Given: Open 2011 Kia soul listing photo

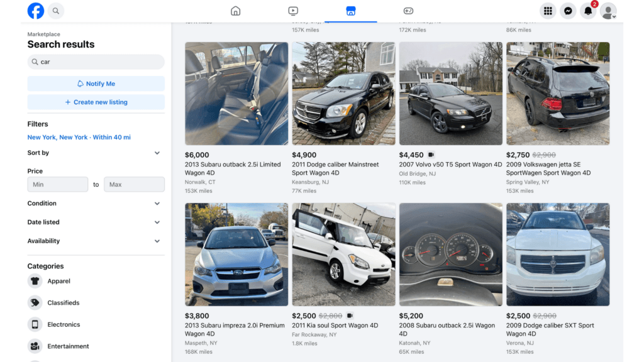Looking at the screenshot, I should (344, 255).
